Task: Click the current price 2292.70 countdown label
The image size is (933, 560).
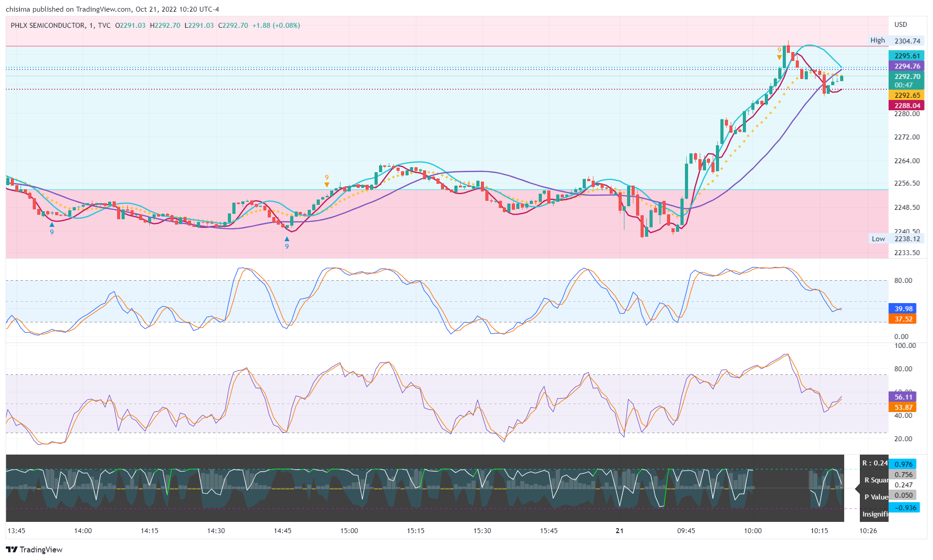Action: (907, 81)
